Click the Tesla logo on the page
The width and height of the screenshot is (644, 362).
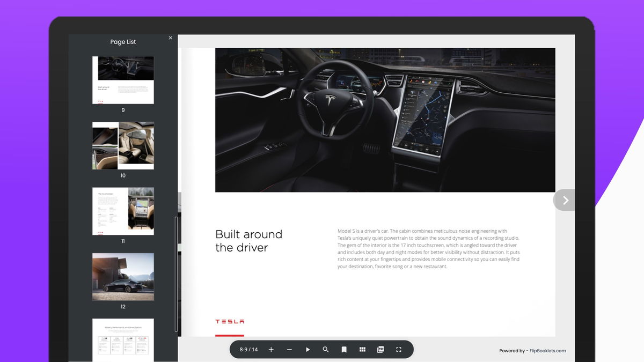click(x=230, y=321)
